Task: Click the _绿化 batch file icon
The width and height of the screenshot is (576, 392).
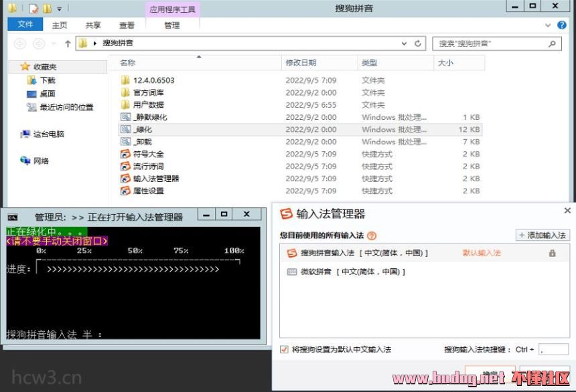Action: 125,129
